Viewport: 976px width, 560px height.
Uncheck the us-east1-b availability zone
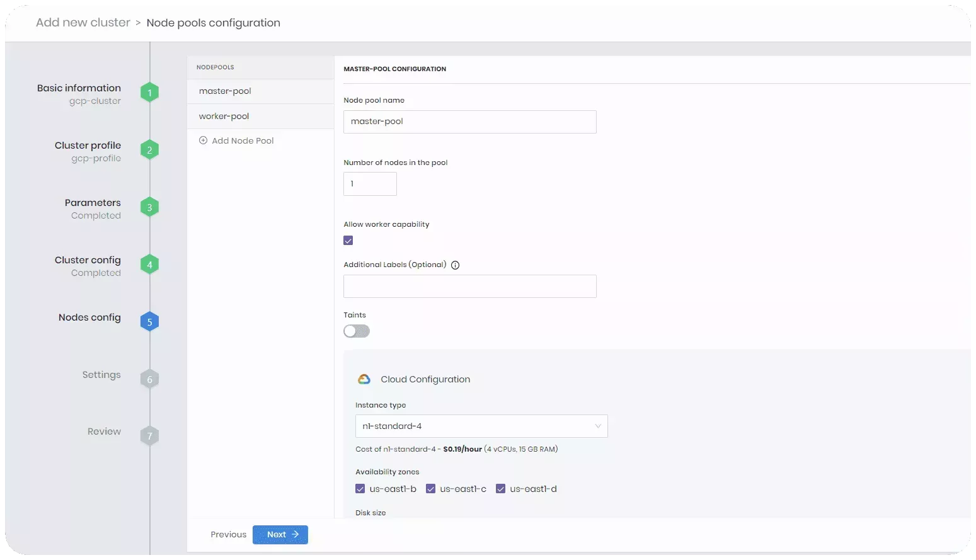coord(360,489)
